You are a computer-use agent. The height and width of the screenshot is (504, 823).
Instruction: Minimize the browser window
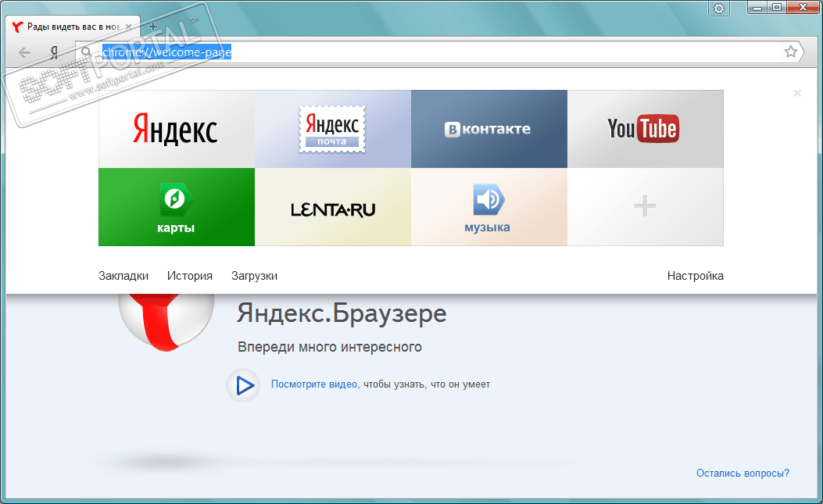(757, 7)
